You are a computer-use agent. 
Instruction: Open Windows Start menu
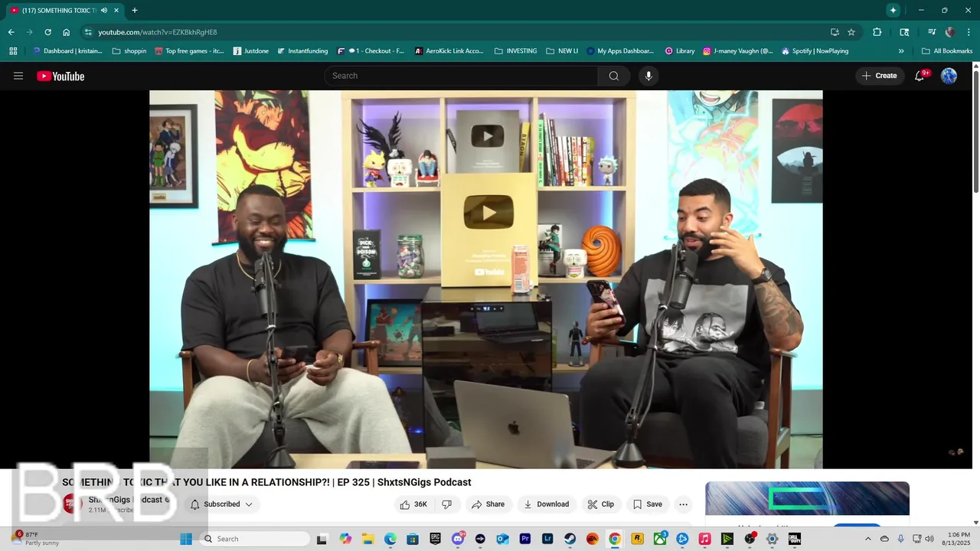[x=186, y=539]
